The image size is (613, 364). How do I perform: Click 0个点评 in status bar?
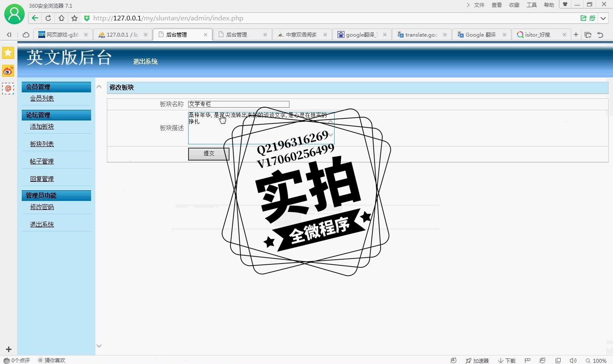tap(17, 360)
